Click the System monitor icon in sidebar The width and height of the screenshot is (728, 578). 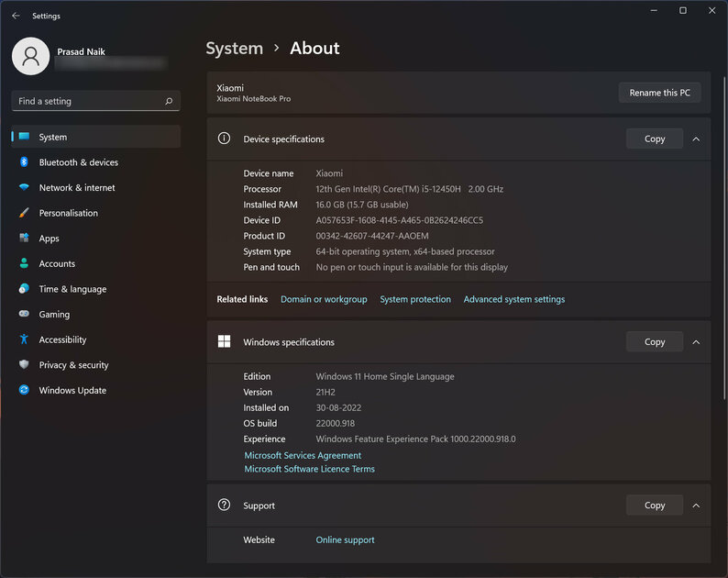(x=24, y=137)
